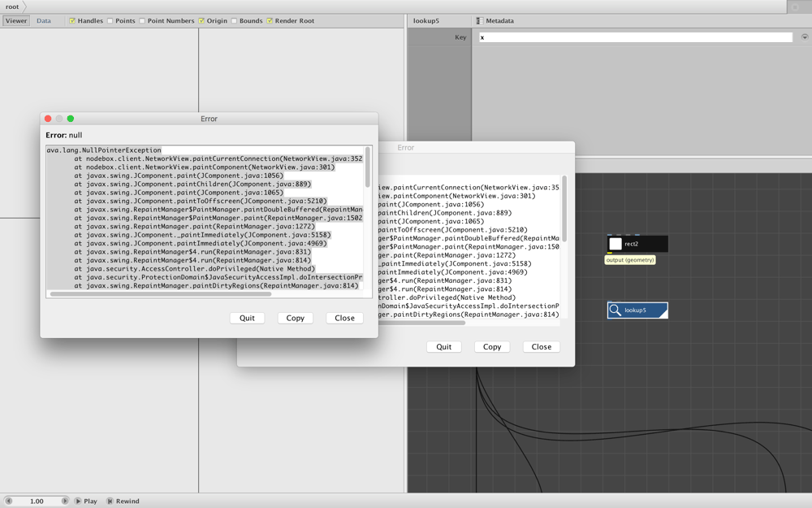Click the Play button in the animation bar
This screenshot has height=508, width=812.
tap(86, 501)
